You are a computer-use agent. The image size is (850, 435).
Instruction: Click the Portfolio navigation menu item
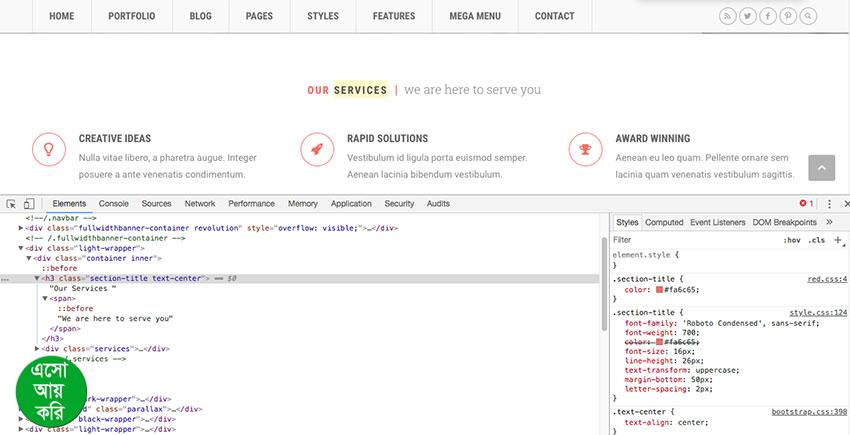pyautogui.click(x=131, y=16)
